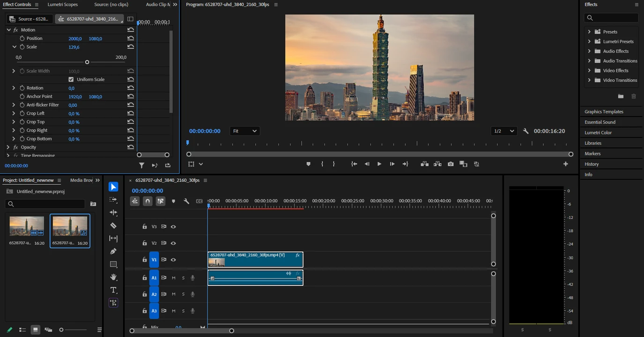This screenshot has height=337, width=644.
Task: Open the Essential Sound panel
Action: (600, 122)
